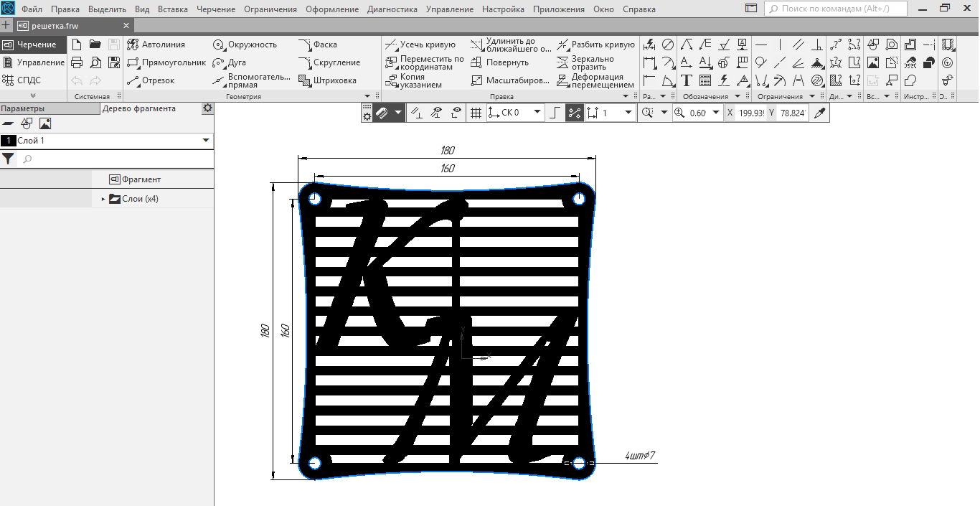
Task: Toggle the snapping magnet button
Action: (x=382, y=113)
